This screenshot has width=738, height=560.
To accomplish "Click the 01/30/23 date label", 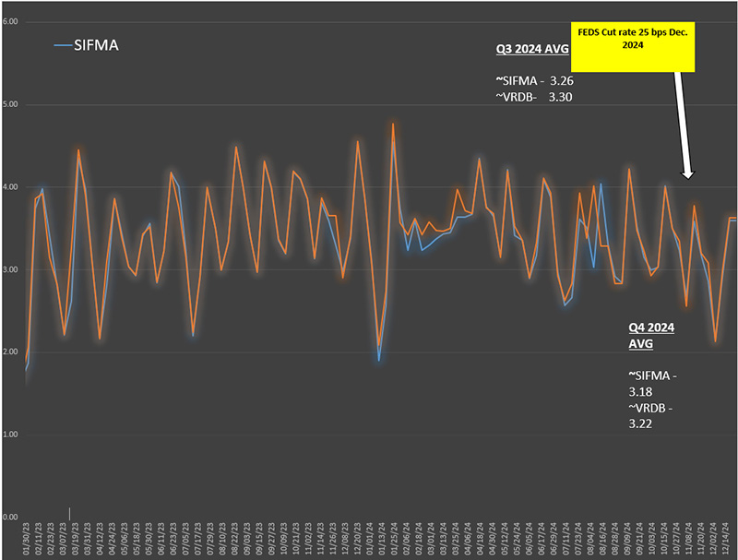I will point(26,539).
